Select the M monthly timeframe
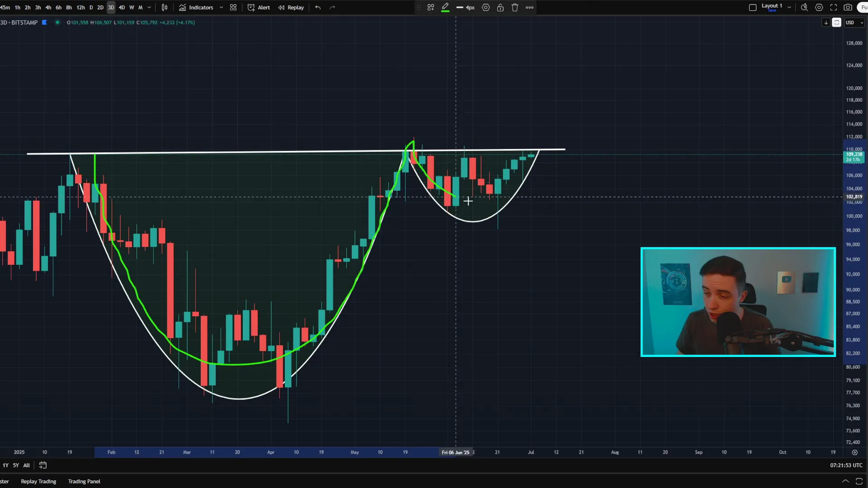 [140, 8]
